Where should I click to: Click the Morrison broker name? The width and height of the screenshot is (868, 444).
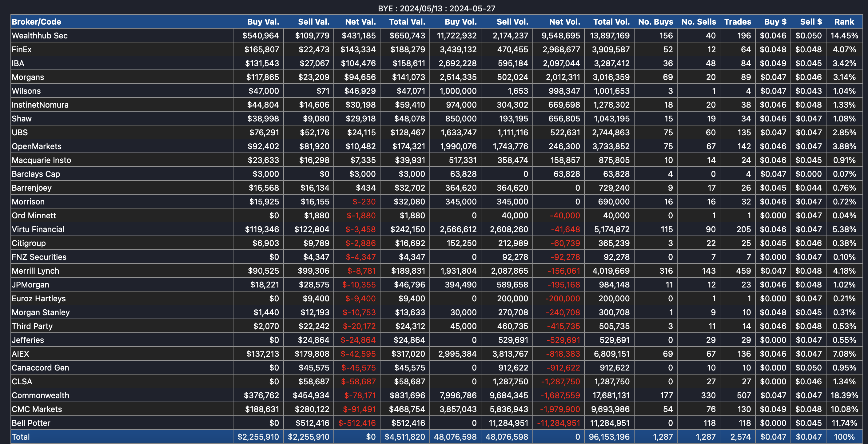[x=28, y=201]
